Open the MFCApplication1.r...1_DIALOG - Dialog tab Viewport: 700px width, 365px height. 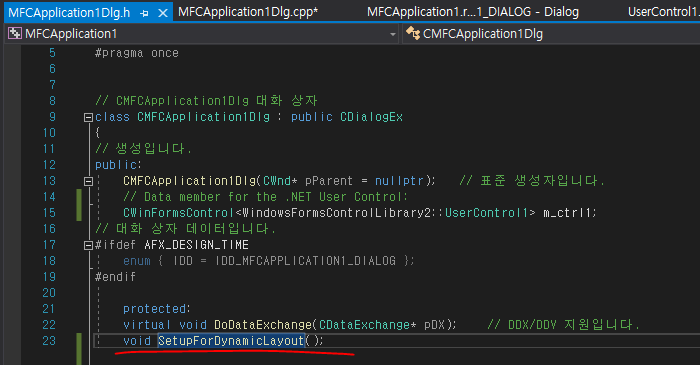(x=473, y=12)
